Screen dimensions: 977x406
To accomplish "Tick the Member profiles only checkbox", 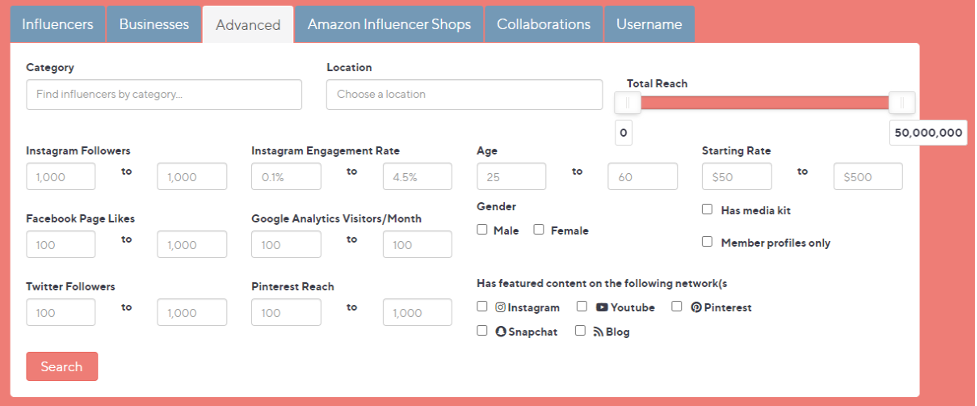I will pos(707,242).
